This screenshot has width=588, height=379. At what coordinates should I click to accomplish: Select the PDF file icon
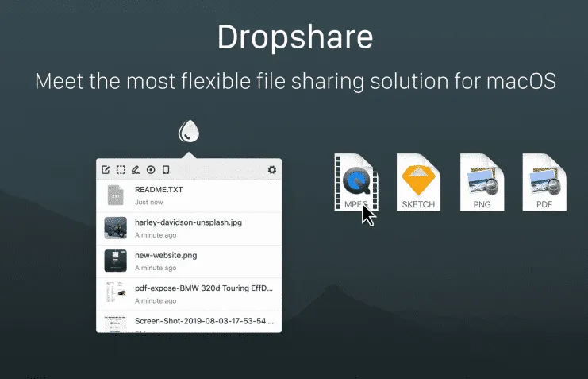pyautogui.click(x=544, y=182)
